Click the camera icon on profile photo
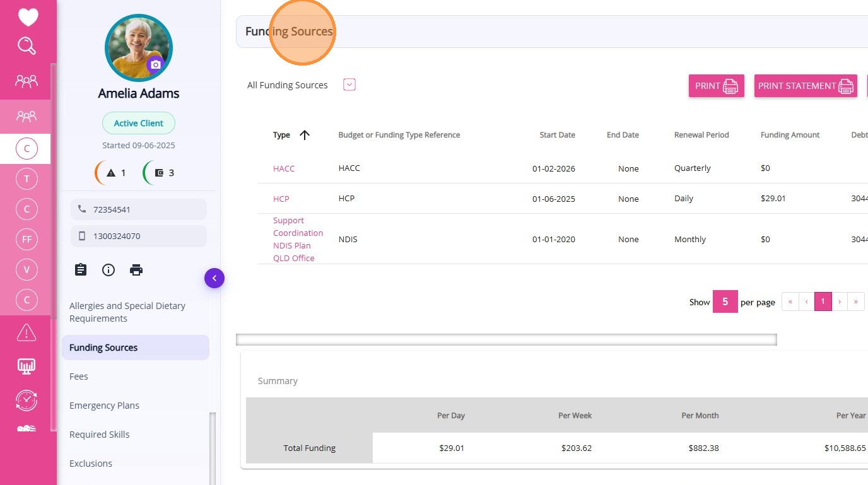Screen dimensions: 868x485 (x=155, y=64)
